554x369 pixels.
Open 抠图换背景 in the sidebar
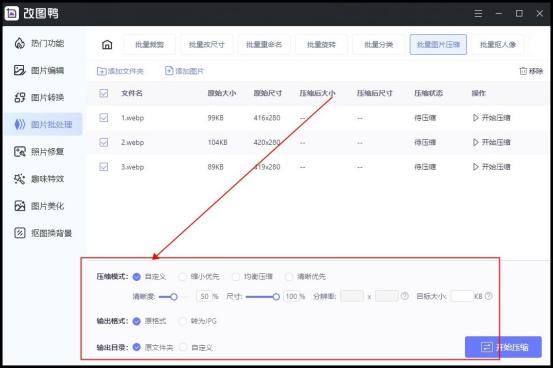pyautogui.click(x=43, y=233)
